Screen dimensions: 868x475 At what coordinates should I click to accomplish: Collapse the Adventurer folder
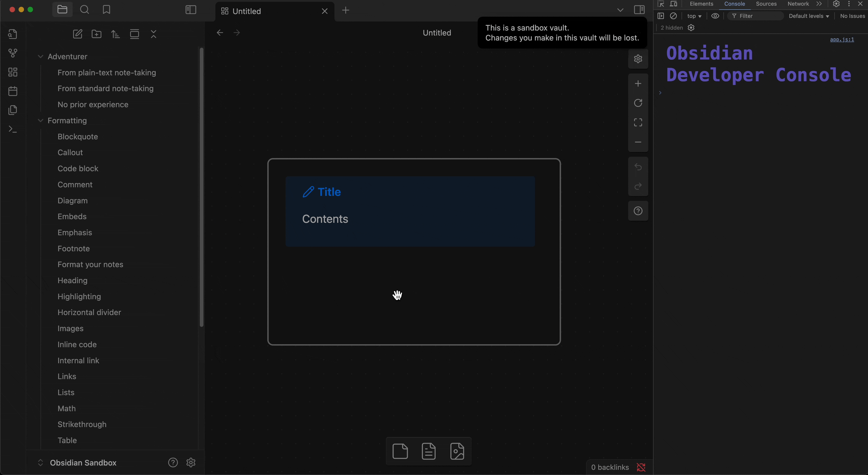click(x=41, y=57)
